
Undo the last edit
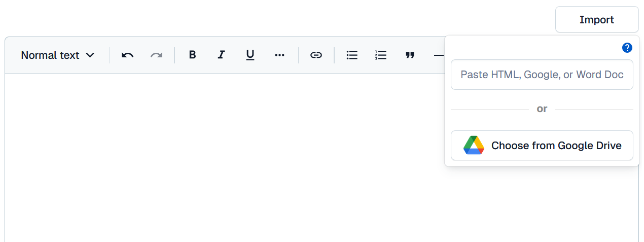pyautogui.click(x=127, y=55)
